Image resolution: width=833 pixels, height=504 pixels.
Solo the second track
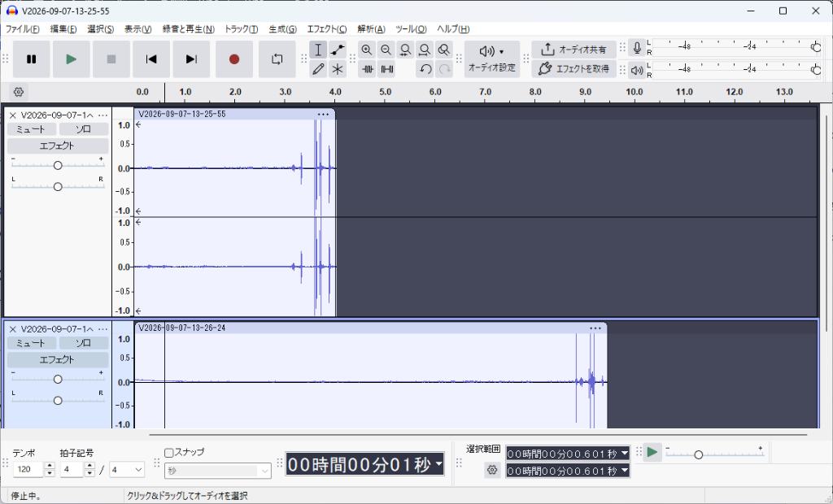84,343
